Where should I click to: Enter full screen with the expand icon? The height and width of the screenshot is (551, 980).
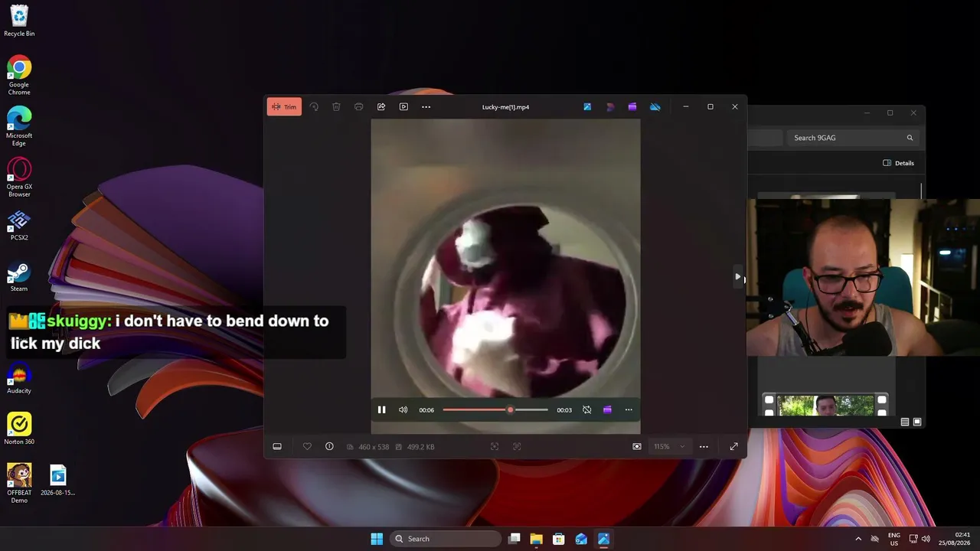pos(733,447)
